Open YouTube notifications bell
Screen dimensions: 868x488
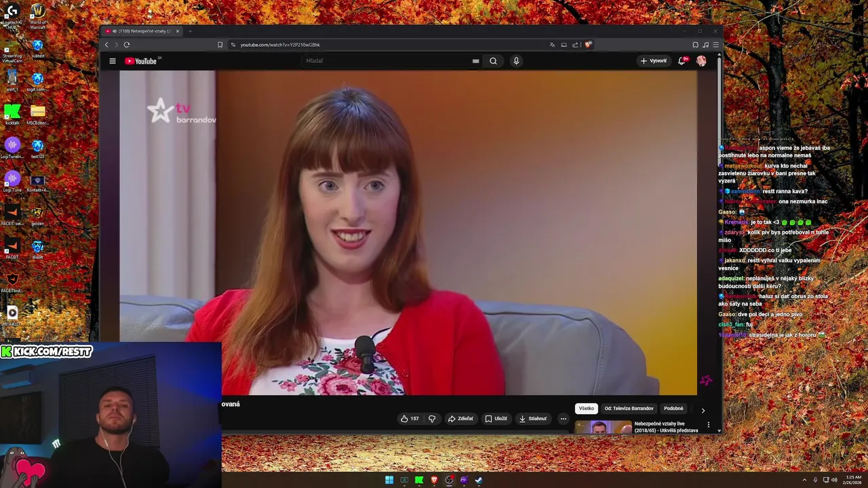(x=682, y=61)
